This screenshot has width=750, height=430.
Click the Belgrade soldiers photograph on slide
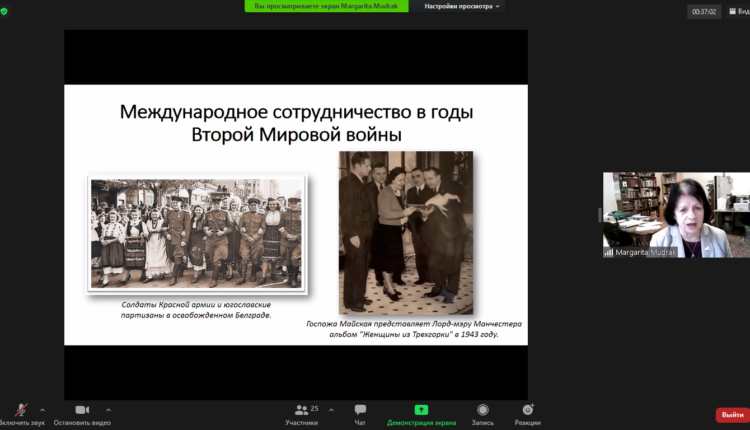pyautogui.click(x=197, y=234)
